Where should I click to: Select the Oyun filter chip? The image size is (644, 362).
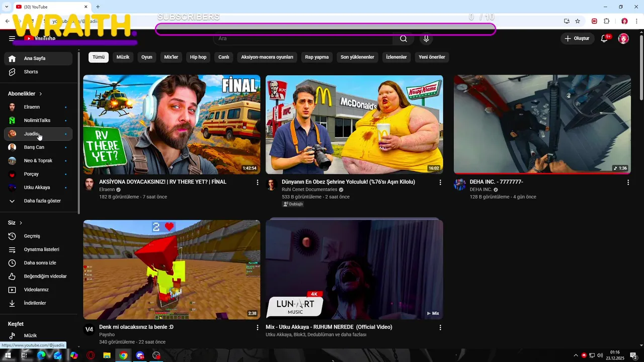(147, 57)
